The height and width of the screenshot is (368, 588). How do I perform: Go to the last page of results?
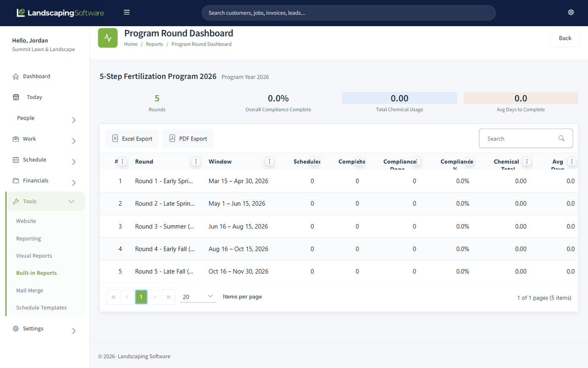[x=169, y=297]
